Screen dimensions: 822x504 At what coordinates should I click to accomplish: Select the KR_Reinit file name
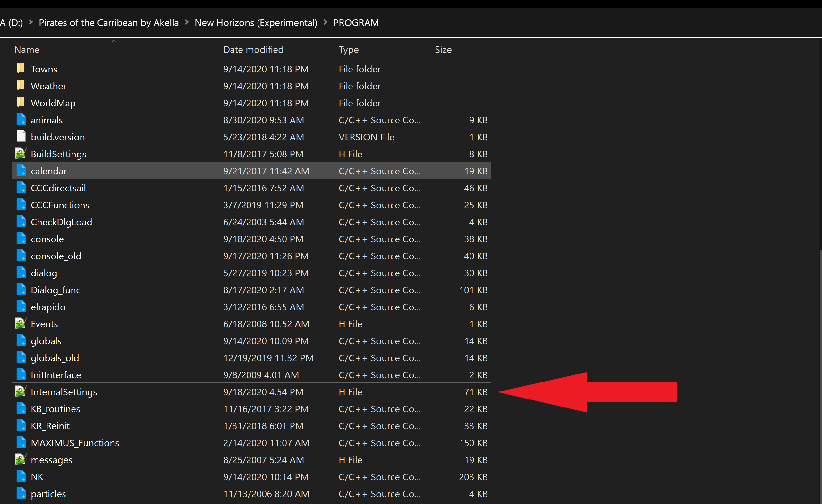tap(50, 426)
